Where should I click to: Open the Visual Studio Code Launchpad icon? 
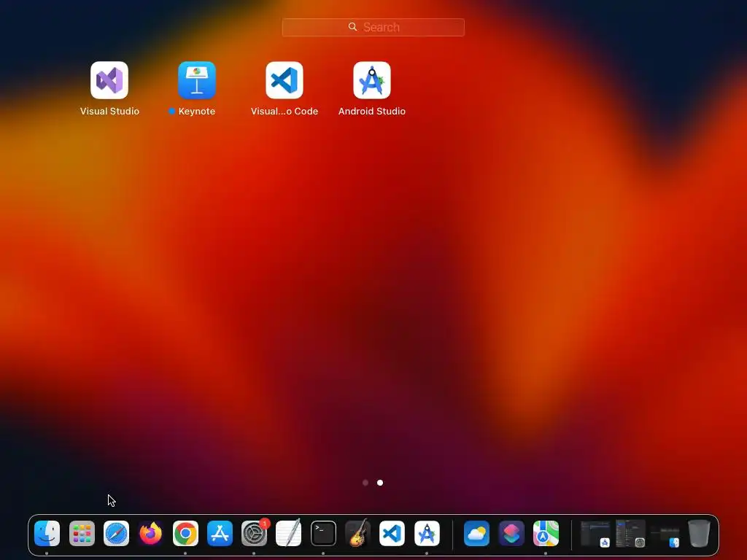click(285, 80)
